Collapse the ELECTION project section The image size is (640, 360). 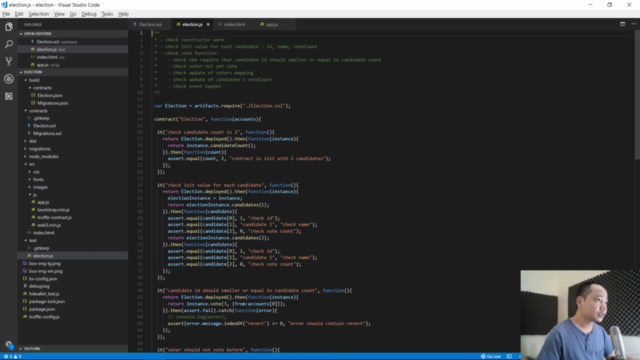73,72
